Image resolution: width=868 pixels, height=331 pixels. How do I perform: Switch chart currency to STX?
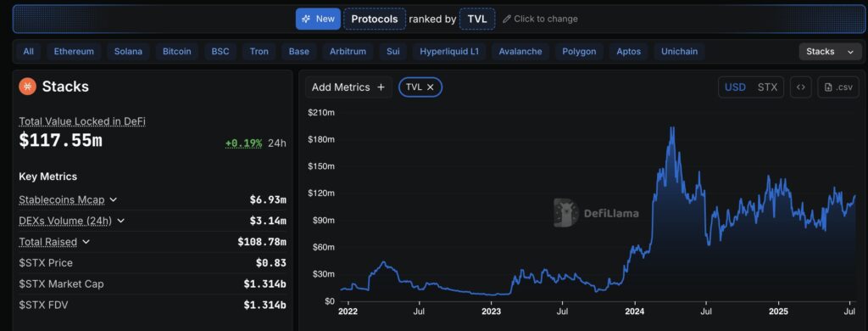pyautogui.click(x=767, y=87)
